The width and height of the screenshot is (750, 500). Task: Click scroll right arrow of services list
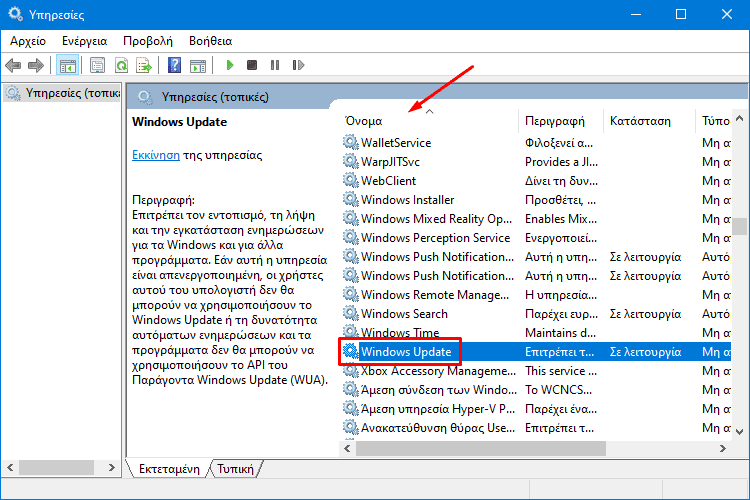tap(723, 448)
